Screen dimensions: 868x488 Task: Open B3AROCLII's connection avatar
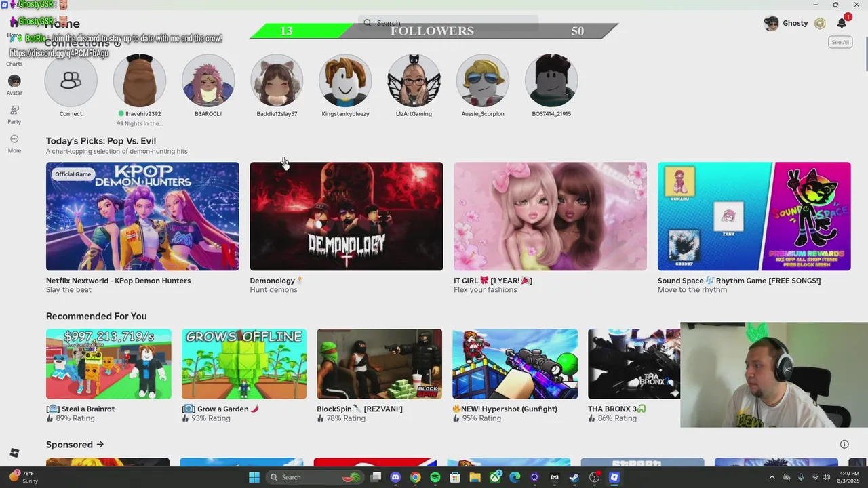[x=208, y=81]
